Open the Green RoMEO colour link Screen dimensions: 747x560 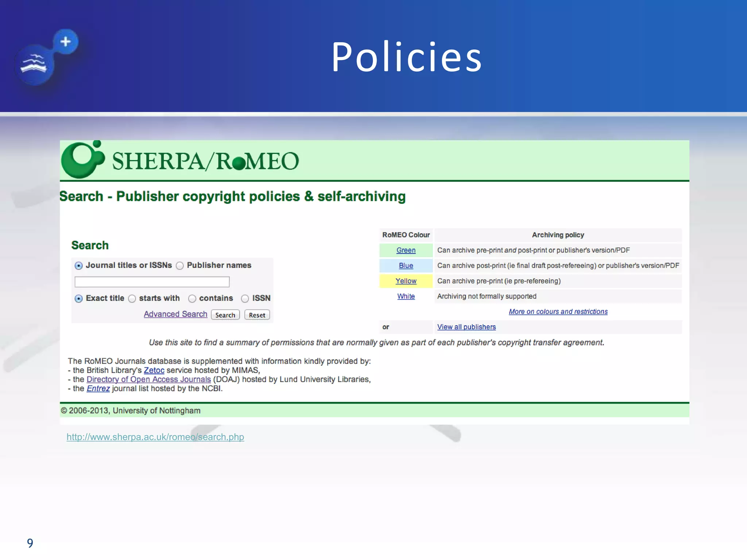tap(406, 250)
